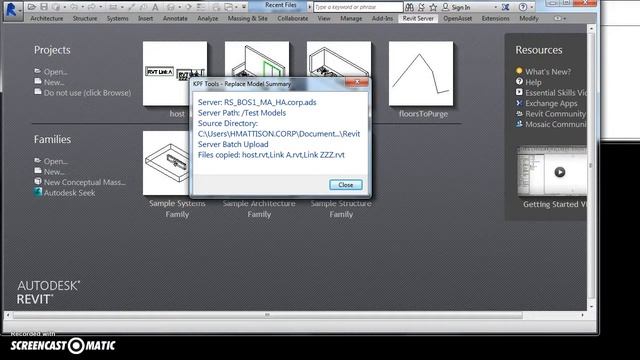Click the Switch Windows icon

tap(229, 7)
